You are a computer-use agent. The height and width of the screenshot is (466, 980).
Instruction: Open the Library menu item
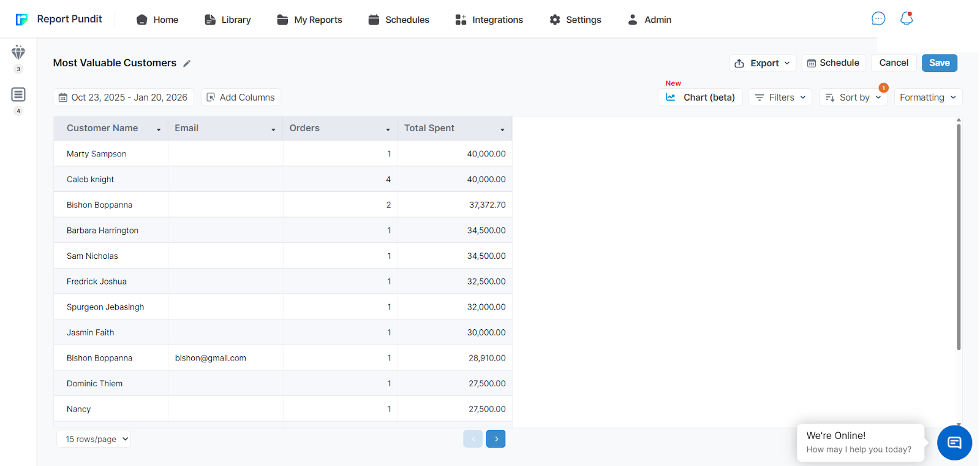click(x=228, y=20)
